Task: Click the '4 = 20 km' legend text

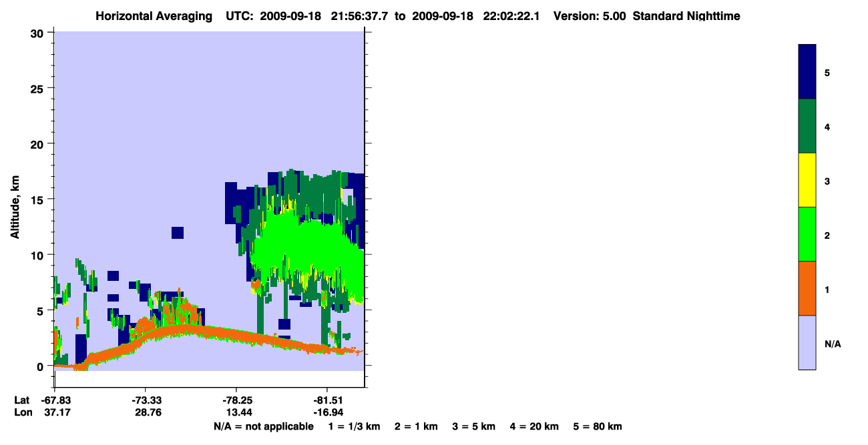Action: (x=534, y=426)
